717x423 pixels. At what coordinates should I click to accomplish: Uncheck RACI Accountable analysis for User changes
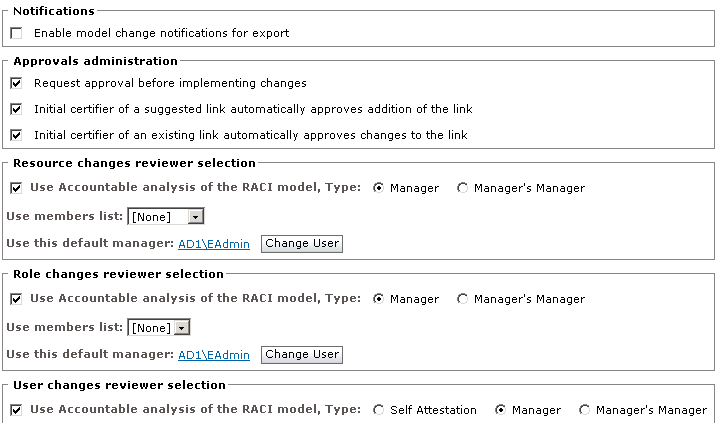click(x=16, y=409)
